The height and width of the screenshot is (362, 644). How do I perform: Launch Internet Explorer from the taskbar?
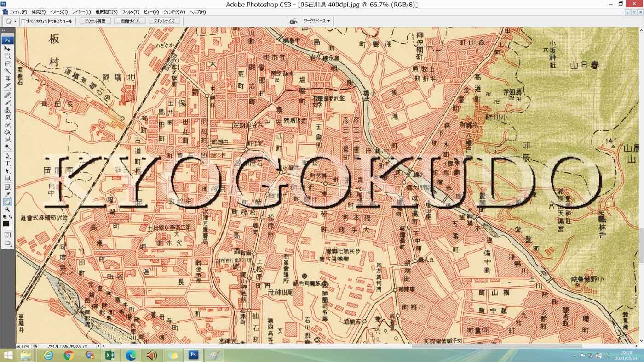48,355
